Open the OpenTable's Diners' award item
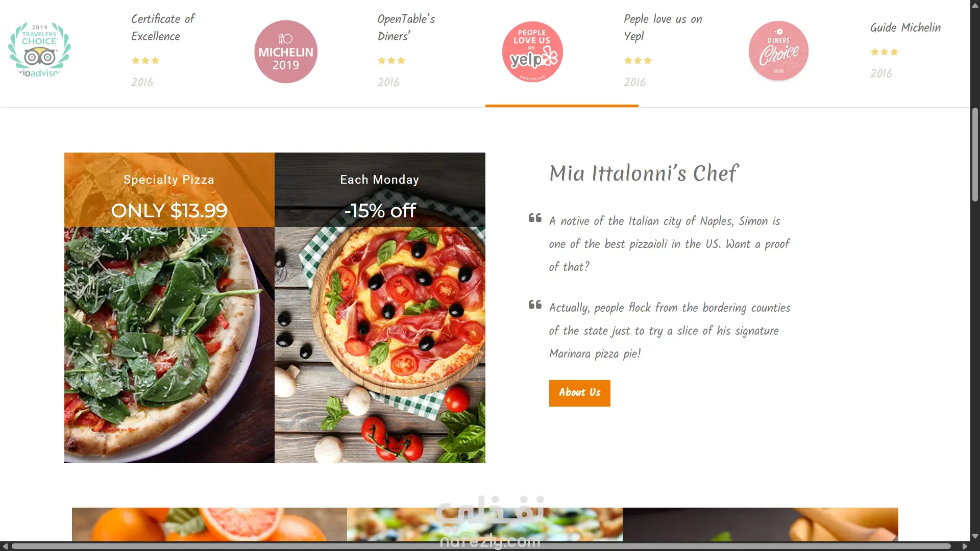This screenshot has height=551, width=980. 406,28
